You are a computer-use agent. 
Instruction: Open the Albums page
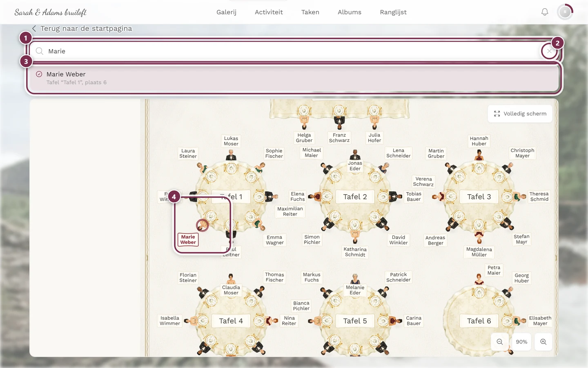pos(350,12)
